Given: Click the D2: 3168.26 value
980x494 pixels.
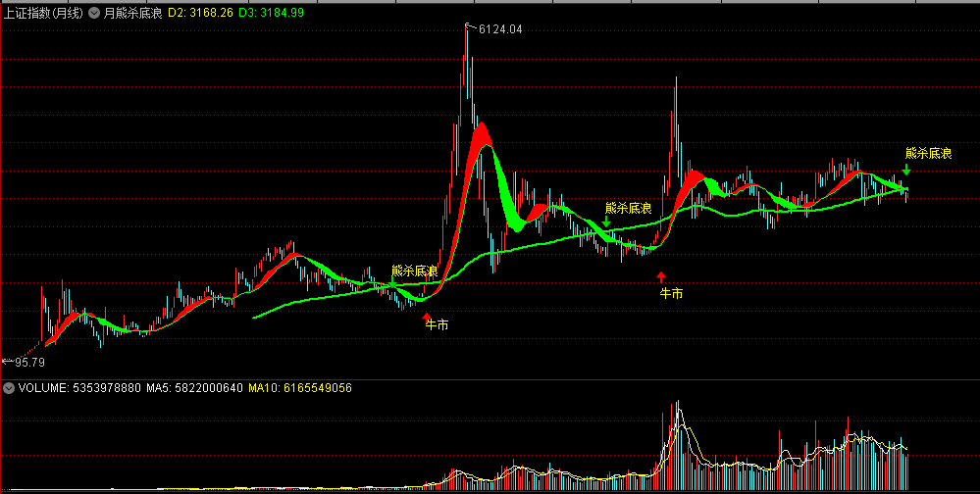Looking at the screenshot, I should pos(201,13).
